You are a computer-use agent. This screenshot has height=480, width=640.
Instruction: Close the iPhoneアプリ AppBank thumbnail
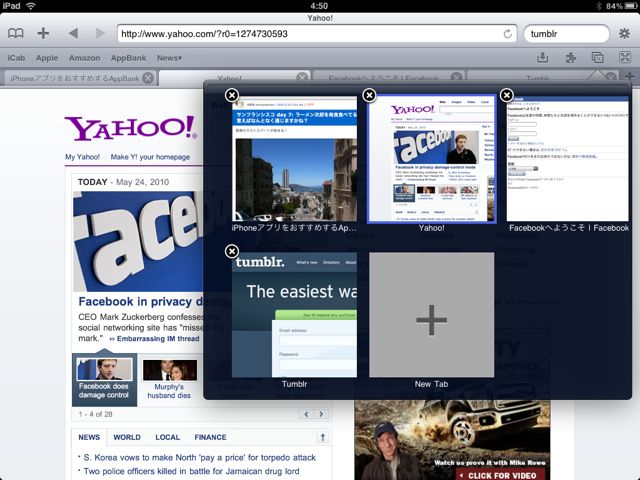coord(232,95)
